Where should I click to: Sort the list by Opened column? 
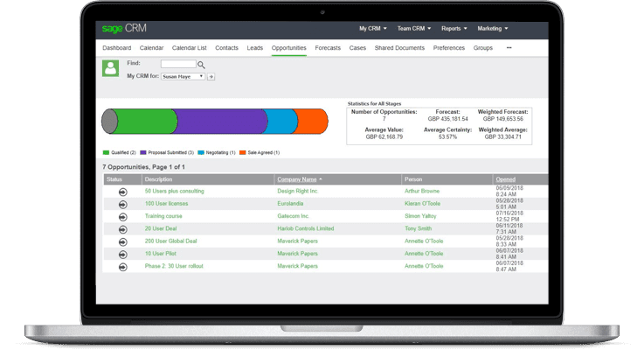pos(505,179)
